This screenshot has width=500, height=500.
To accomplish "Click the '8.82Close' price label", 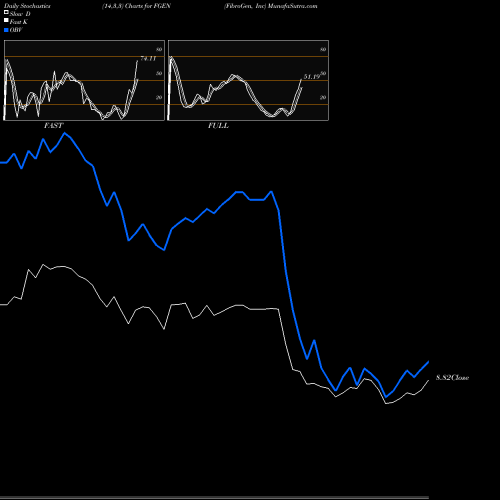I will coord(453,378).
